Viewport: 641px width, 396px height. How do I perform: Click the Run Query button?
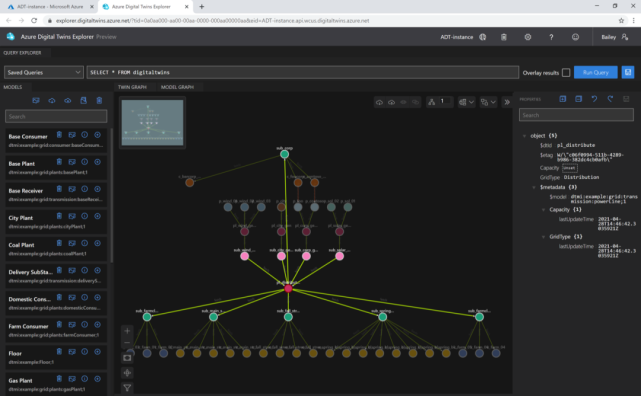pos(596,72)
